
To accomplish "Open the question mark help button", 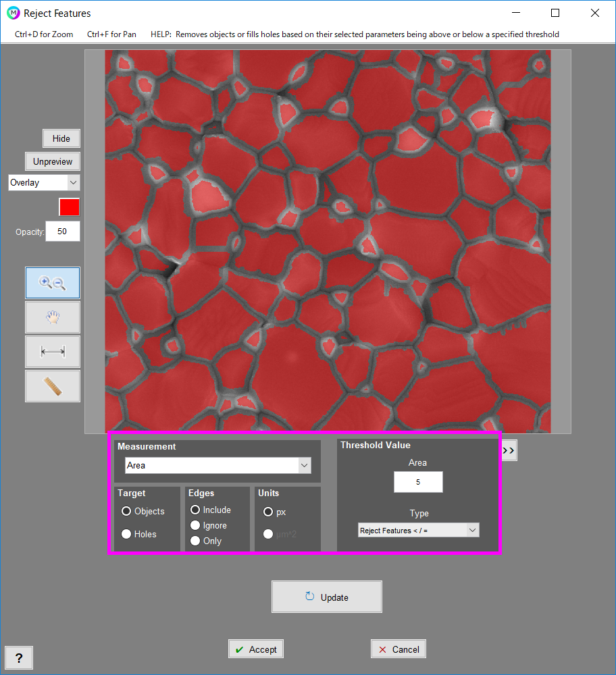I will (19, 657).
